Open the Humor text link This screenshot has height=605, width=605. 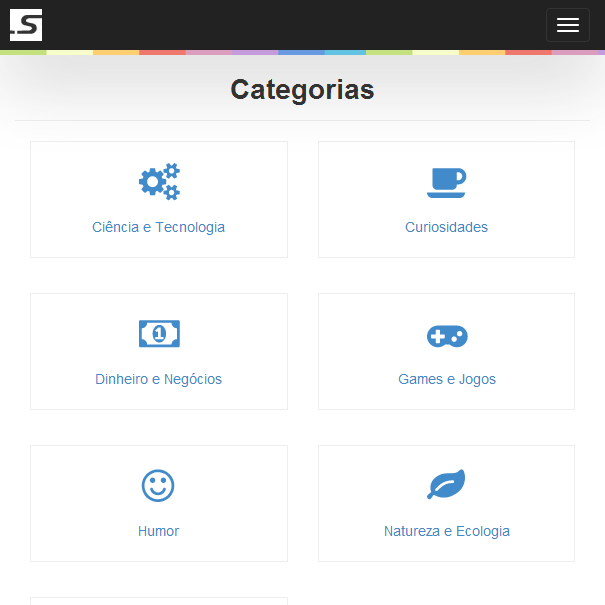(158, 531)
